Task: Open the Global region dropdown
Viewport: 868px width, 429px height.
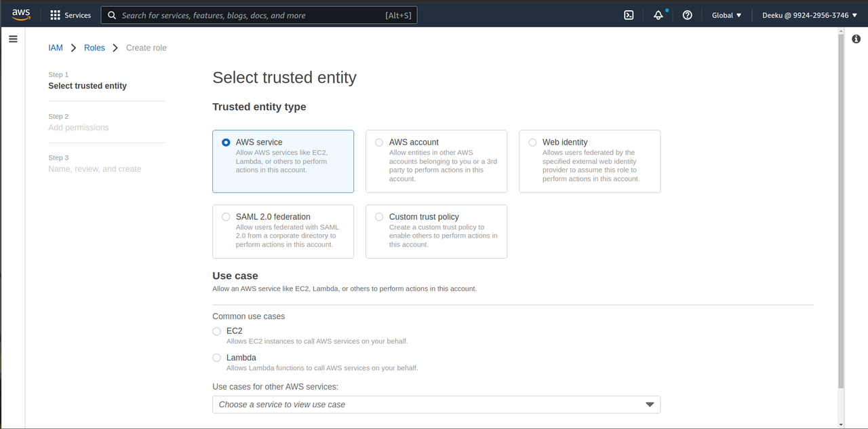Action: tap(726, 15)
